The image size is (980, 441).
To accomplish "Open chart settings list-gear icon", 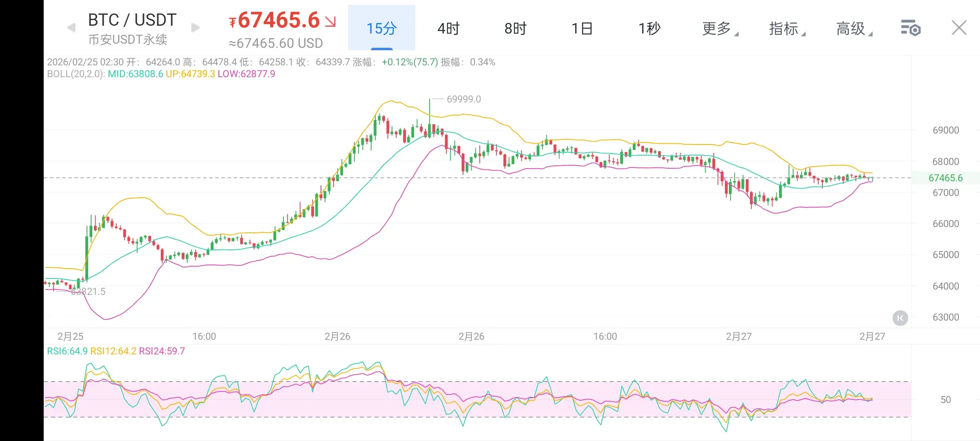I will coord(911,28).
